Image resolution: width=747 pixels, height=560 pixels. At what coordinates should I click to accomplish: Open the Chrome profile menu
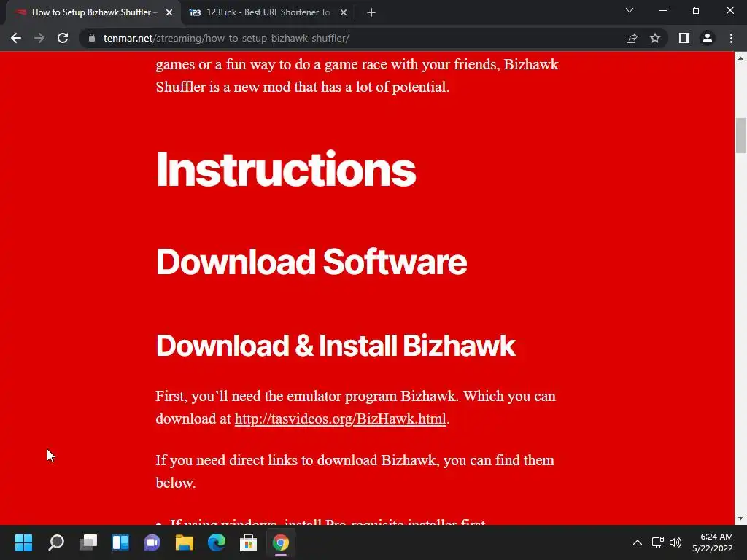(708, 38)
